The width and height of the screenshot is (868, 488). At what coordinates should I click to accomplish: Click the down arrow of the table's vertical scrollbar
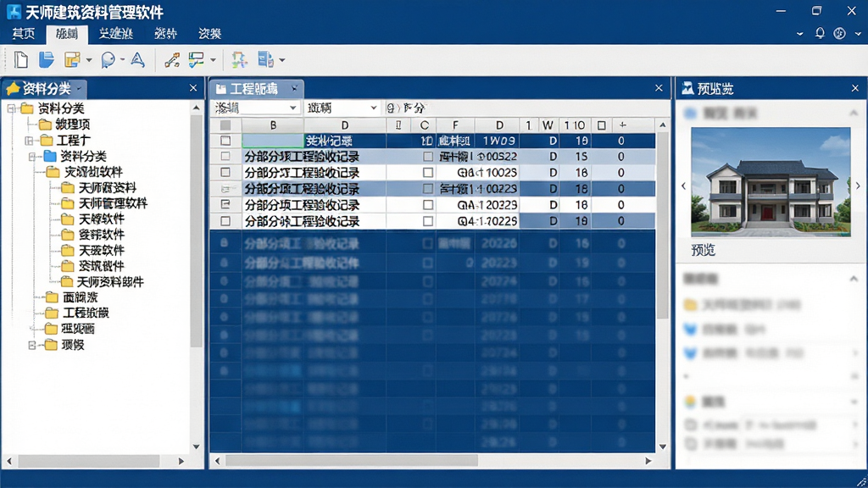tap(663, 446)
